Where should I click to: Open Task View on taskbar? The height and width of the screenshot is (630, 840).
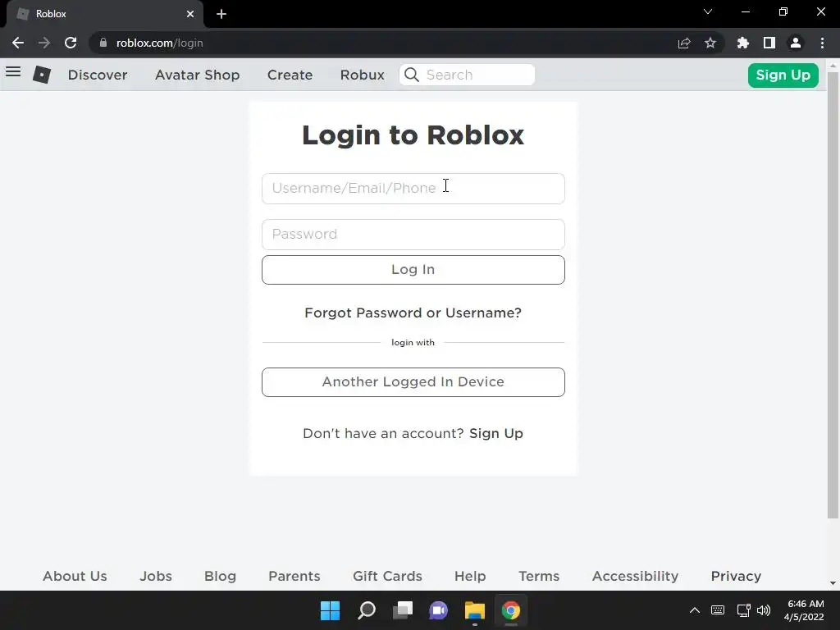[403, 610]
